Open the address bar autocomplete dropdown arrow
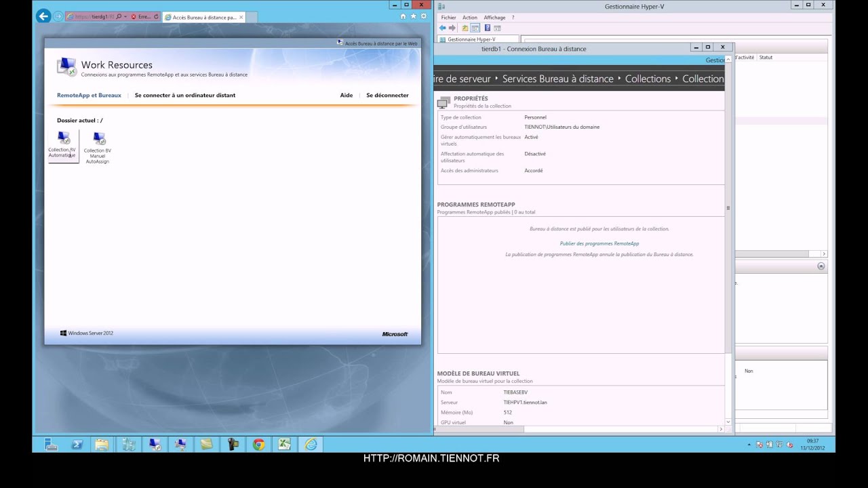This screenshot has height=488, width=868. tap(125, 17)
